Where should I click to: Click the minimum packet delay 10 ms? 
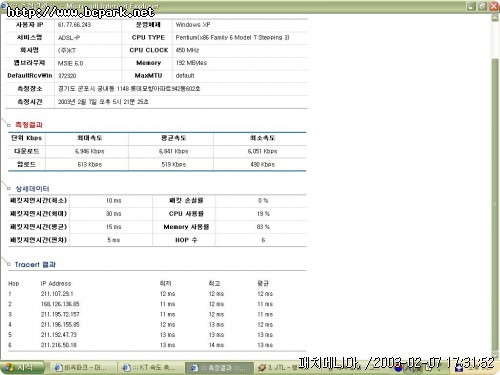(114, 201)
